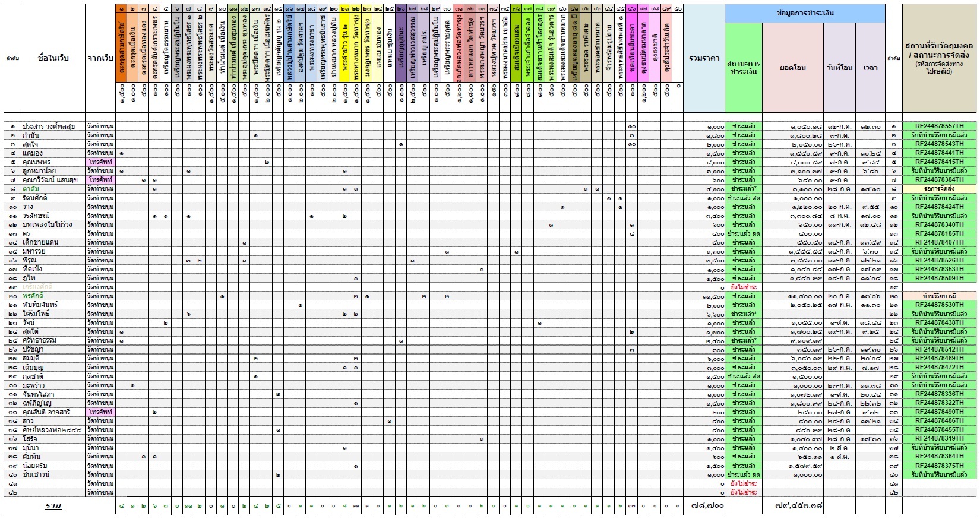The width and height of the screenshot is (980, 519).
Task: Select tracking code RF244878469TH
Action: click(x=939, y=359)
